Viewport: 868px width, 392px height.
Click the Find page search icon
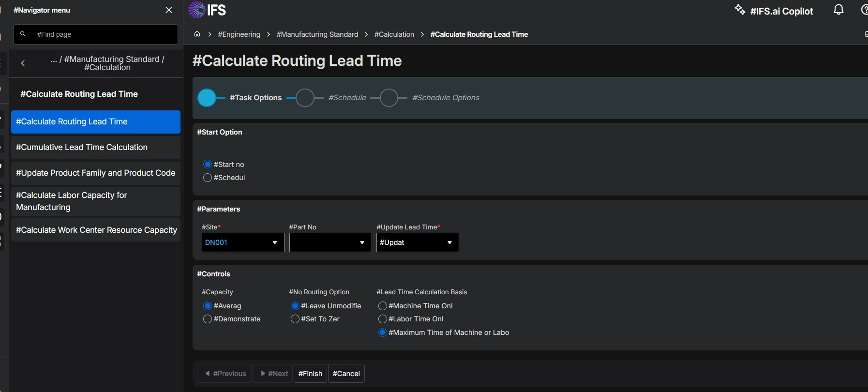[x=23, y=34]
